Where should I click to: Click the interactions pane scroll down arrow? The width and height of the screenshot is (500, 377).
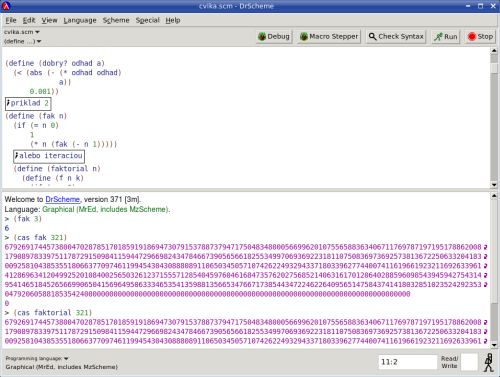pos(494,345)
